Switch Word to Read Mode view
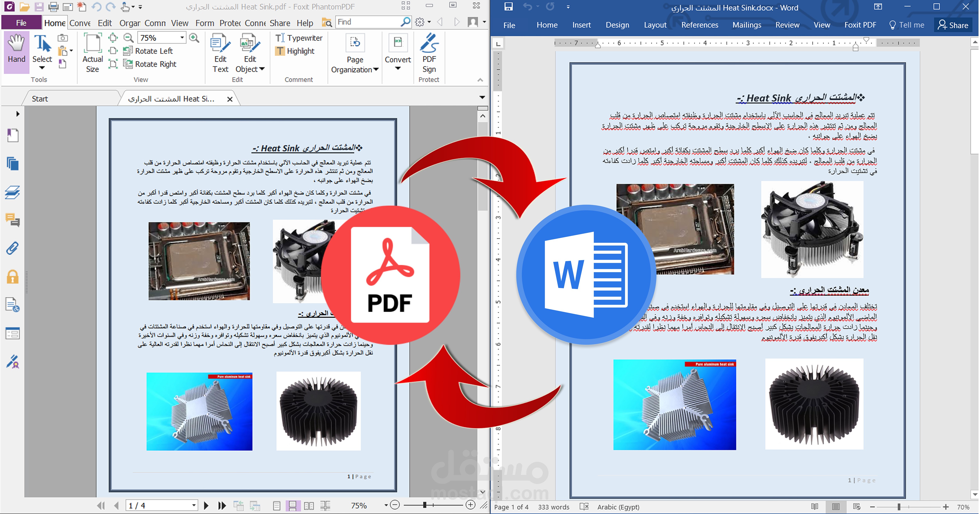 click(x=814, y=506)
